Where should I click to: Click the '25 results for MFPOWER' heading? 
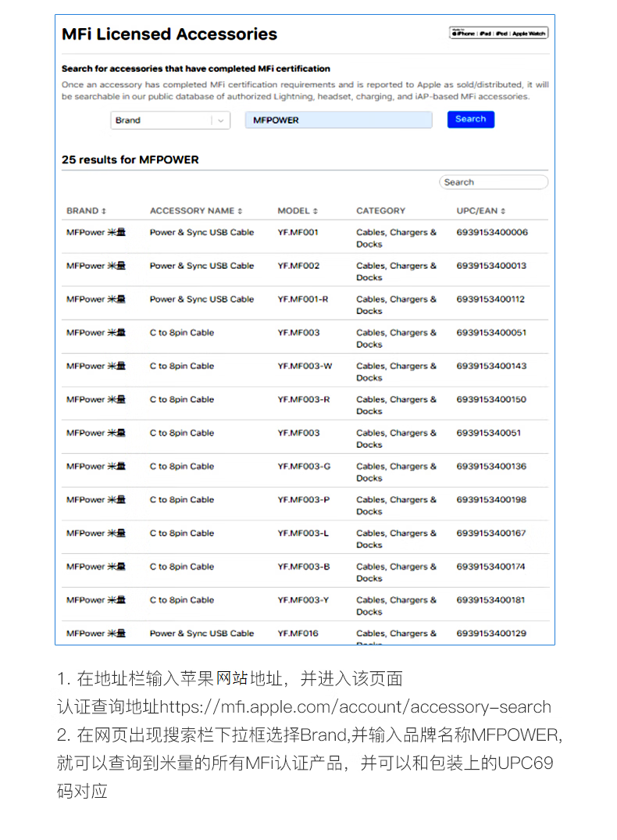[130, 159]
